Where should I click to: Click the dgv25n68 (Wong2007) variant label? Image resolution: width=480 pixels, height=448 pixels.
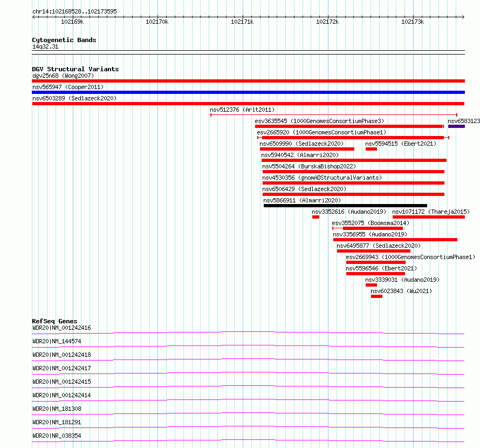click(63, 76)
